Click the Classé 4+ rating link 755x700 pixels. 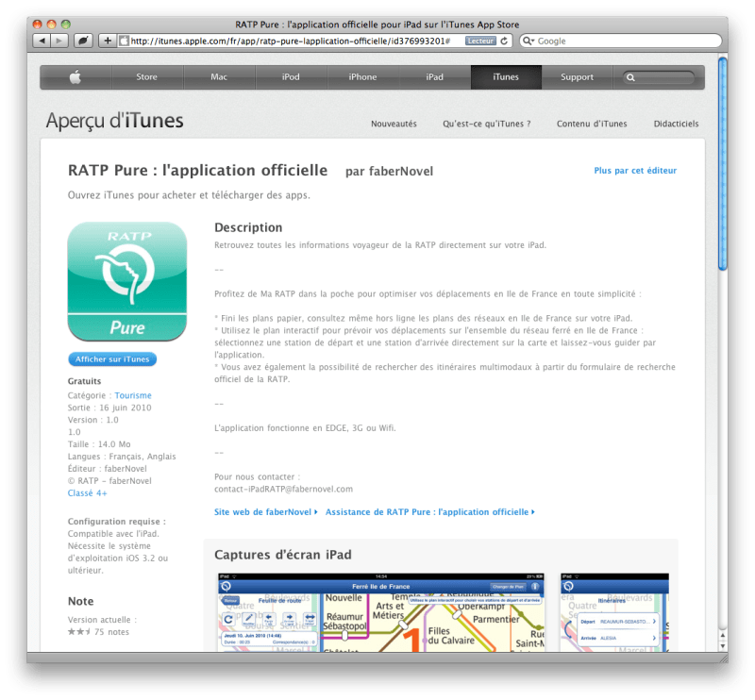[x=87, y=493]
